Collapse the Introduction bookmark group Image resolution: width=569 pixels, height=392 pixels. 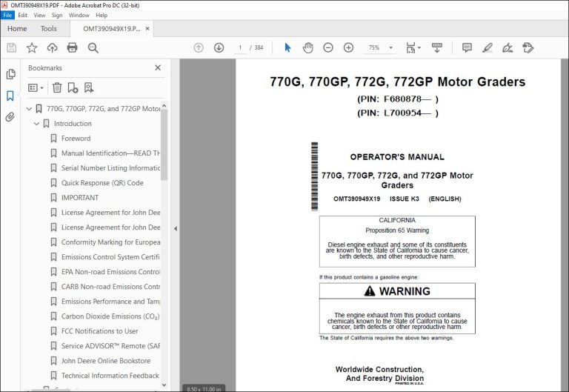point(36,124)
